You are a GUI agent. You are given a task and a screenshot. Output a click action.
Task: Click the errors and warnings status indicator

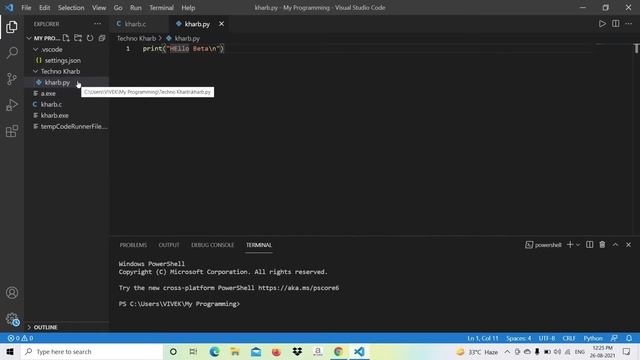point(20,338)
